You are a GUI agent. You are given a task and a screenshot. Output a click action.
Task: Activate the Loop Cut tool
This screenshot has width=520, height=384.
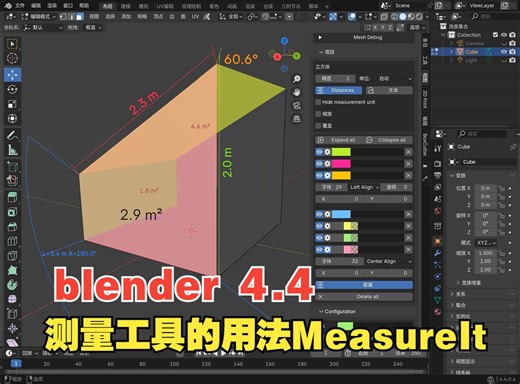[12, 241]
